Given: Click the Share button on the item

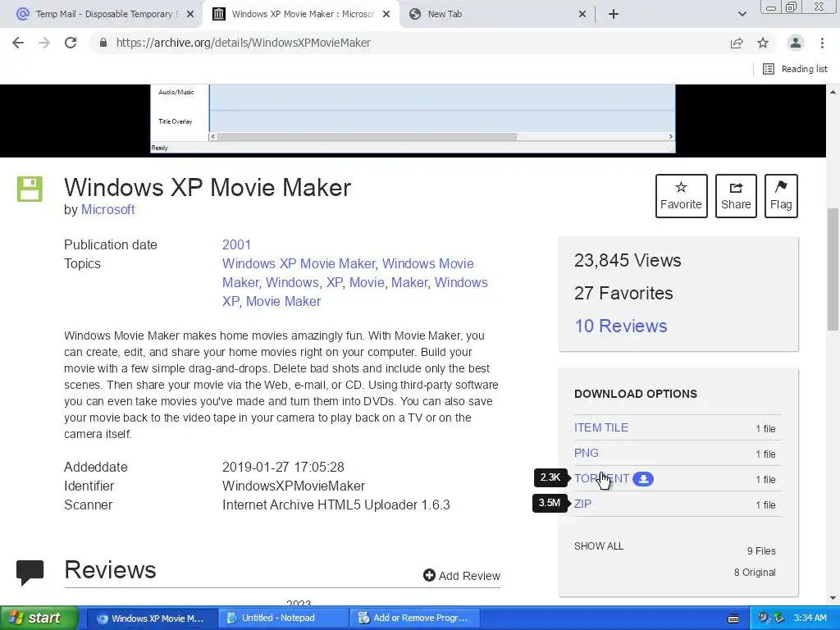Looking at the screenshot, I should coord(736,195).
